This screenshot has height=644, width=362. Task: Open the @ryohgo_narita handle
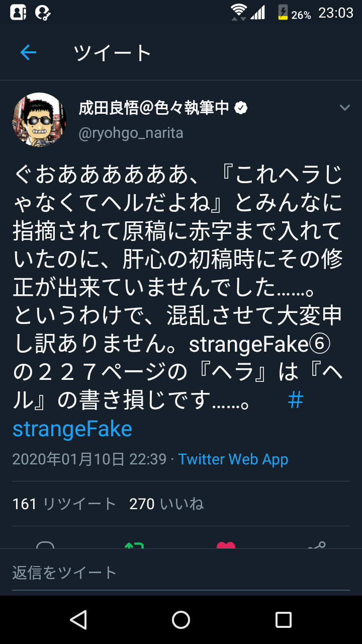pos(131,133)
